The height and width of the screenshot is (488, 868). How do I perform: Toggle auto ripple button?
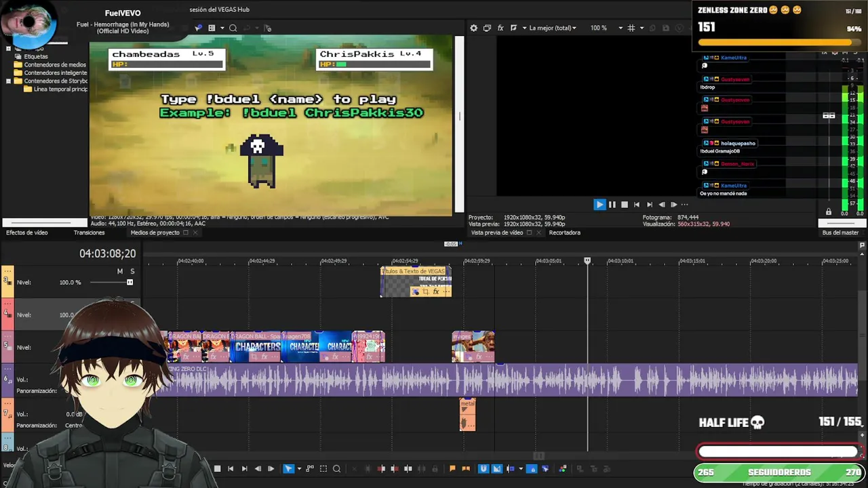pos(510,468)
